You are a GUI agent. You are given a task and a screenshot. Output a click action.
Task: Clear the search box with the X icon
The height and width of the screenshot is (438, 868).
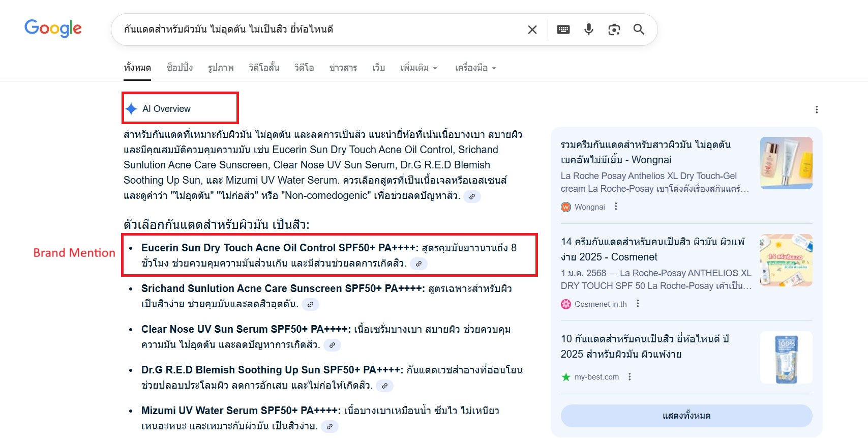tap(532, 30)
